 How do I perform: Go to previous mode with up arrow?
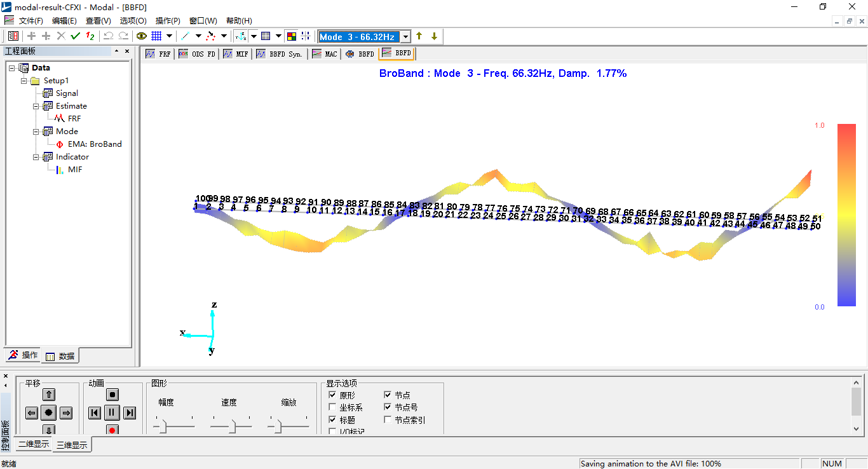tap(419, 36)
